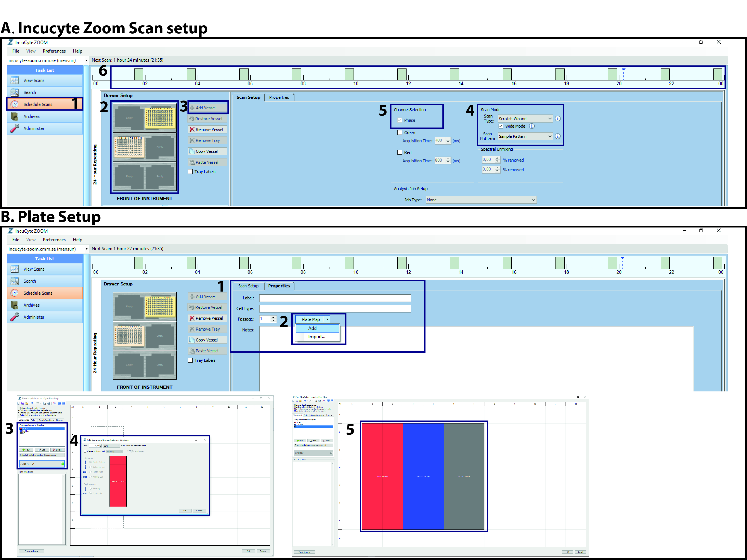Open Archives in panel A task list

[x=44, y=116]
